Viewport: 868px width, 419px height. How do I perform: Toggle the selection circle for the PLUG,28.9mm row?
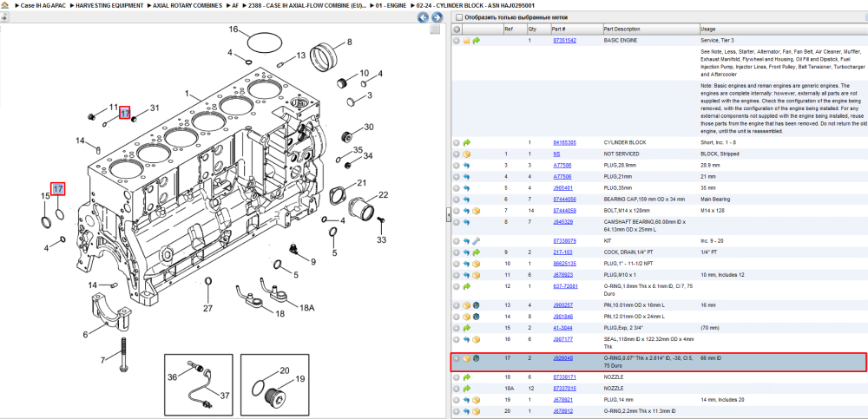click(x=457, y=165)
